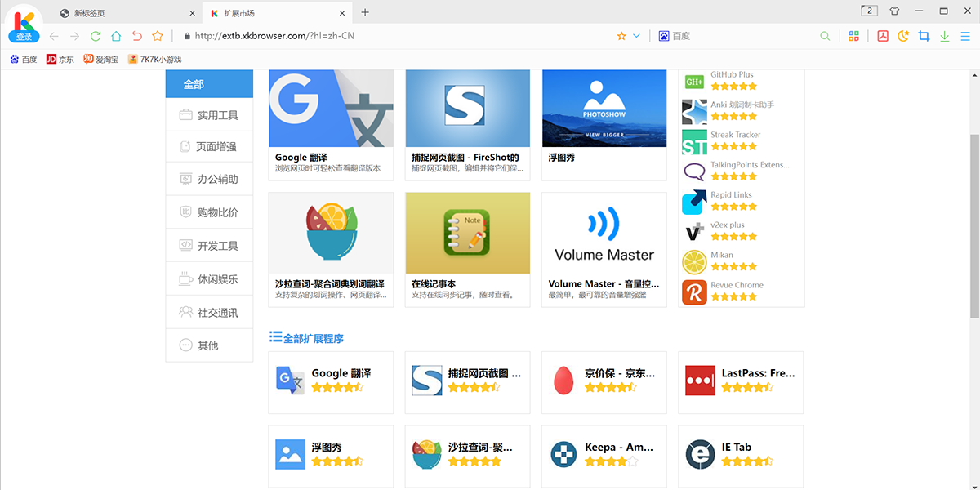Switch to the 扩展市场 tab

point(278,12)
